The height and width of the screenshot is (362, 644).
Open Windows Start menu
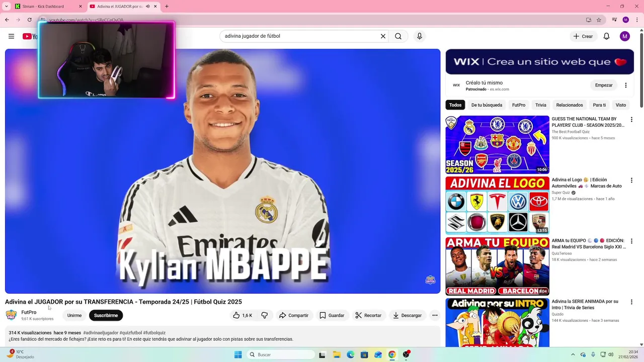(x=238, y=354)
